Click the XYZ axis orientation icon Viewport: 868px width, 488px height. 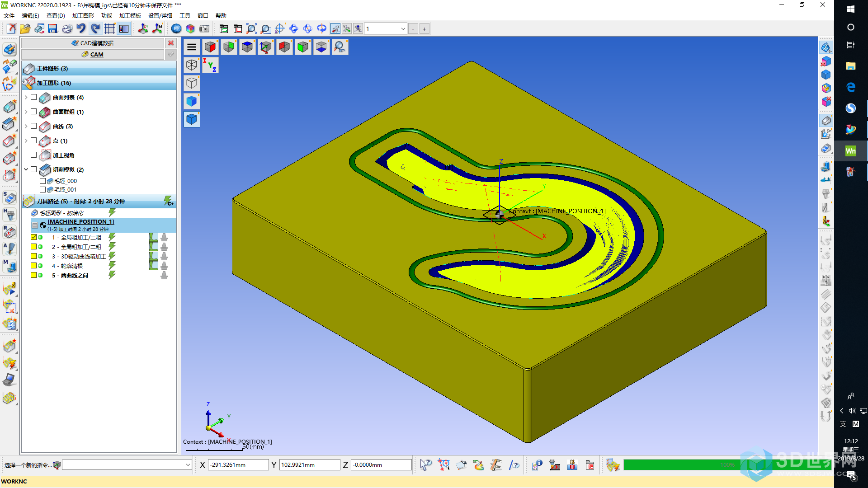tap(210, 65)
